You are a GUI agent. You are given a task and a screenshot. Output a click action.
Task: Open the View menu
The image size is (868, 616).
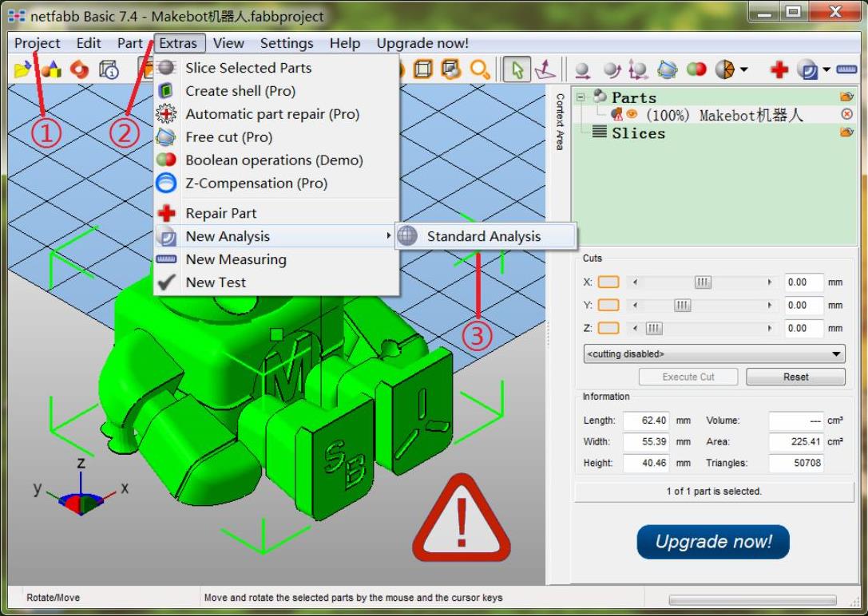228,43
